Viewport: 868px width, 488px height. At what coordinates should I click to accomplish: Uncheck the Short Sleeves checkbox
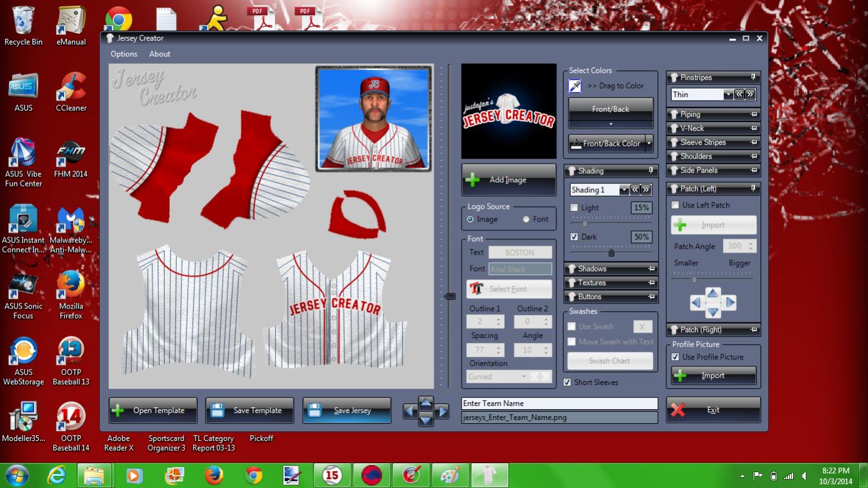567,382
